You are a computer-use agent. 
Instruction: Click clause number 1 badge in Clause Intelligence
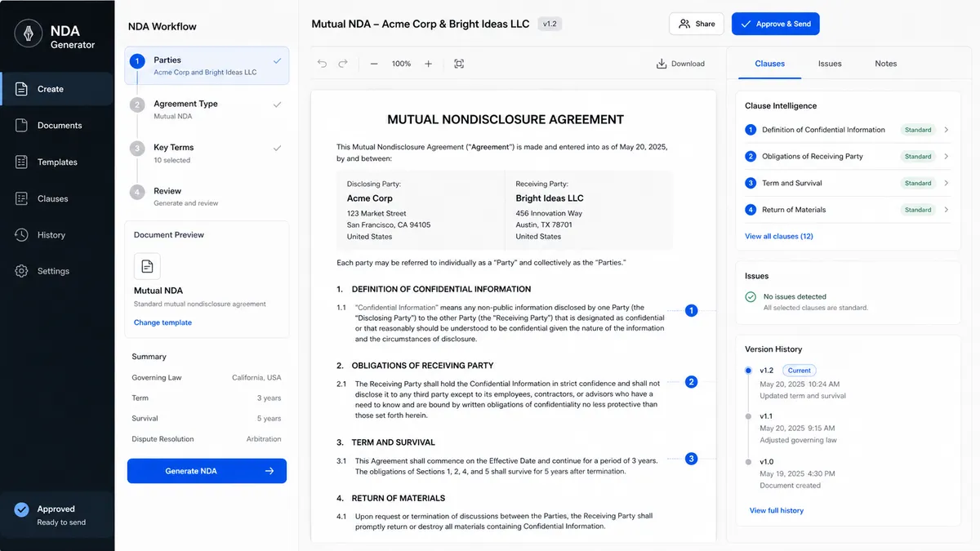[751, 130]
